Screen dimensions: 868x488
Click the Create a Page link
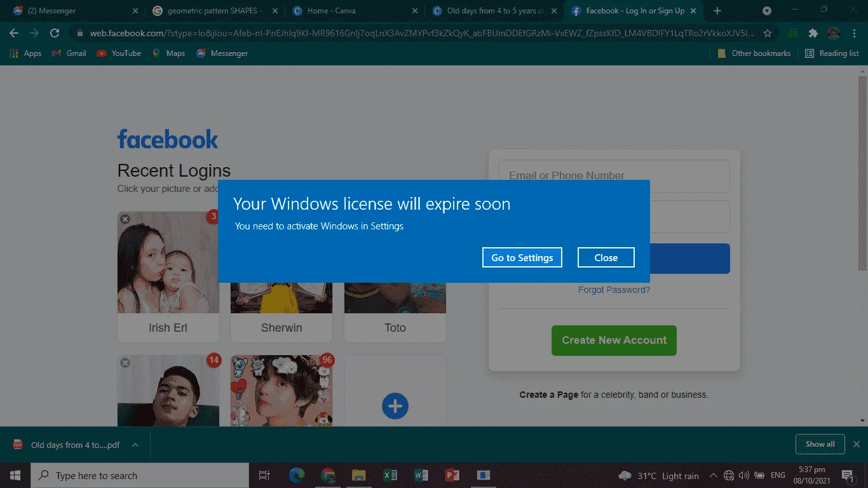pyautogui.click(x=549, y=395)
